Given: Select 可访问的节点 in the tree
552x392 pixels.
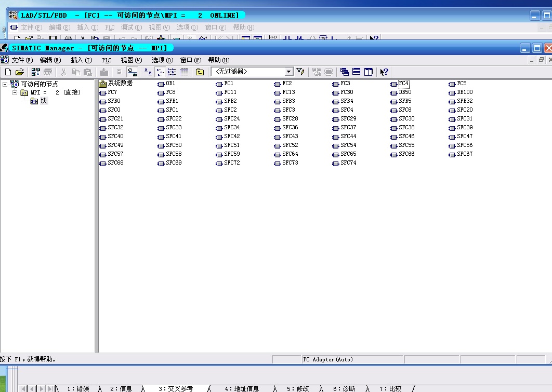Looking at the screenshot, I should [40, 84].
